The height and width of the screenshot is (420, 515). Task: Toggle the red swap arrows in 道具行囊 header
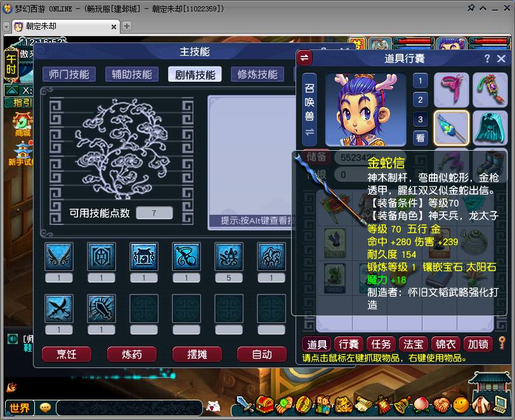pyautogui.click(x=304, y=58)
